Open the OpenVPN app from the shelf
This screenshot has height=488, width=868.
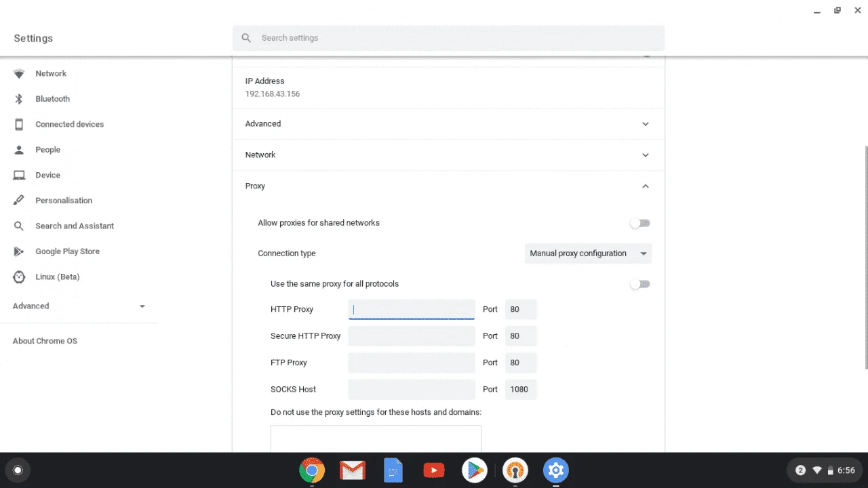[515, 470]
